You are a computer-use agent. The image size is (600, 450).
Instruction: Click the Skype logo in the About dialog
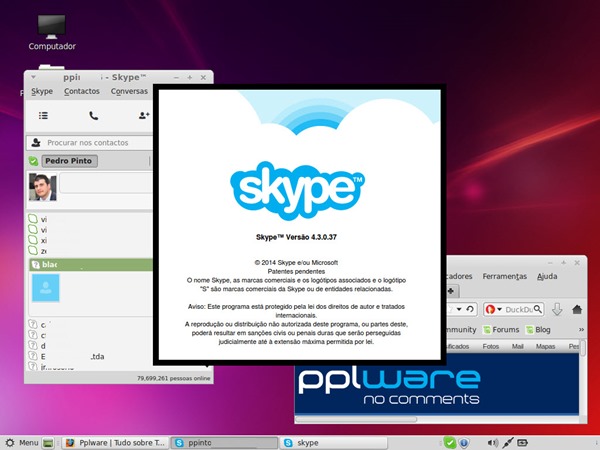click(x=297, y=190)
